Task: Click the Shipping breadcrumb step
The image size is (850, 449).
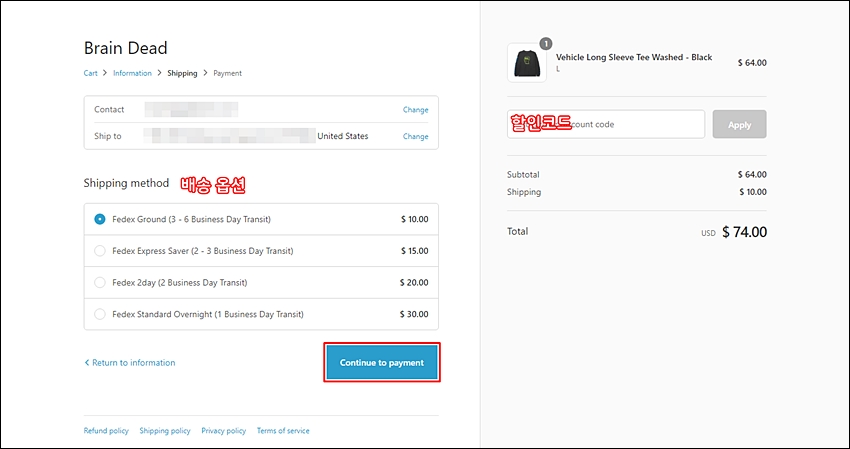Action: click(182, 73)
